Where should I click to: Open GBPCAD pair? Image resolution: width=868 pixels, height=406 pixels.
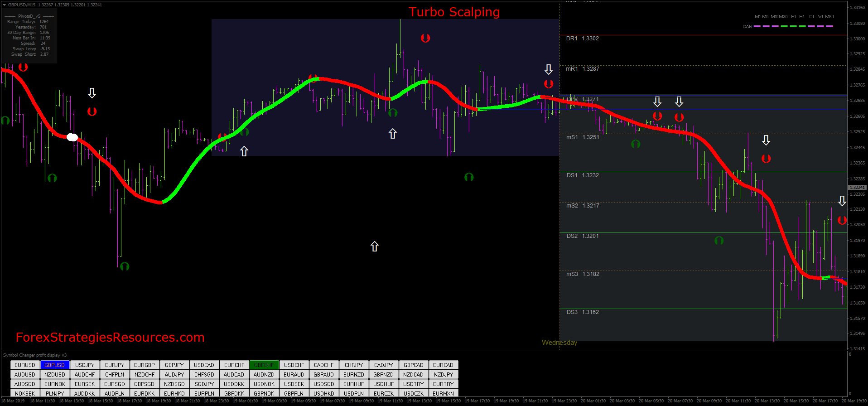414,365
